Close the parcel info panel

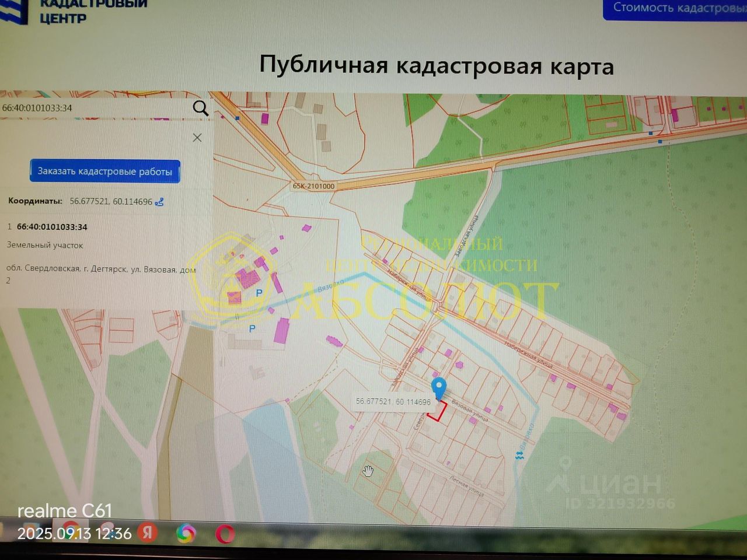click(197, 138)
